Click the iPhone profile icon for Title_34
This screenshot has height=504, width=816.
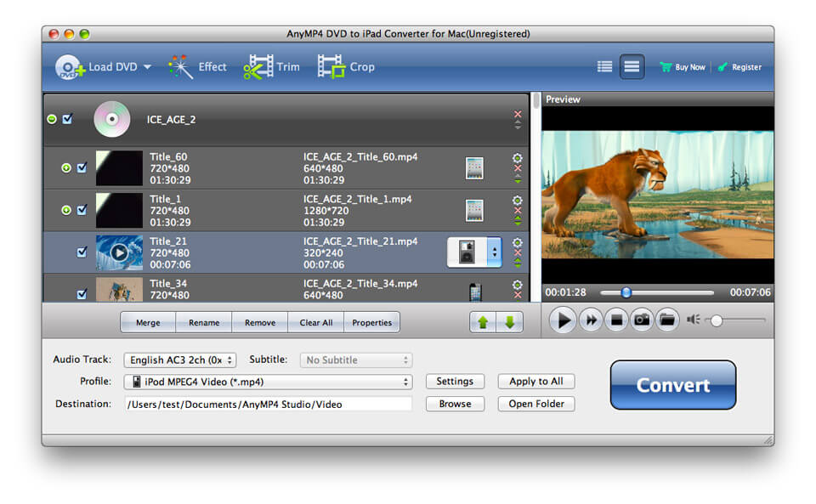click(475, 292)
